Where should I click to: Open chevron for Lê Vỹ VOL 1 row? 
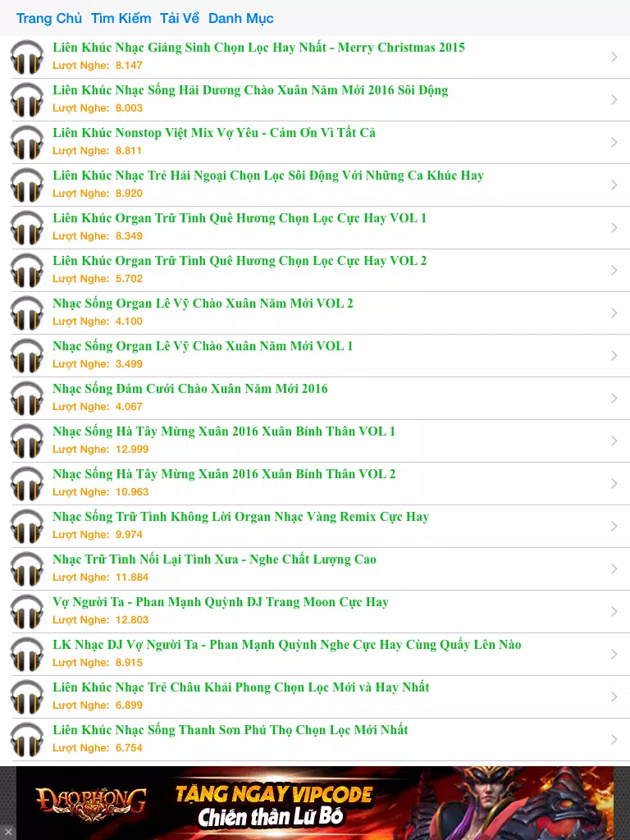tap(614, 356)
